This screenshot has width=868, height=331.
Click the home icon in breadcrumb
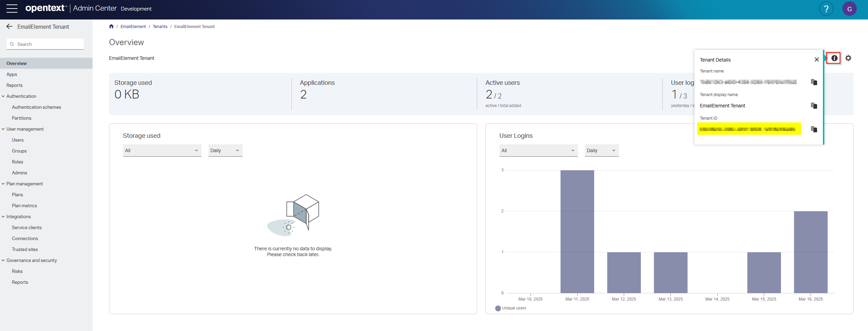(x=111, y=27)
